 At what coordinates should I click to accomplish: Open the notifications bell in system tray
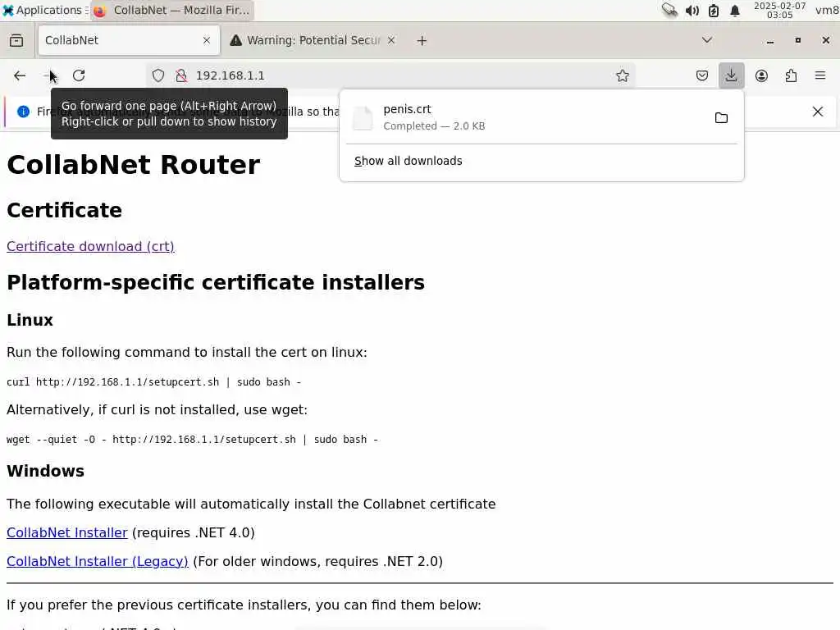pyautogui.click(x=735, y=10)
